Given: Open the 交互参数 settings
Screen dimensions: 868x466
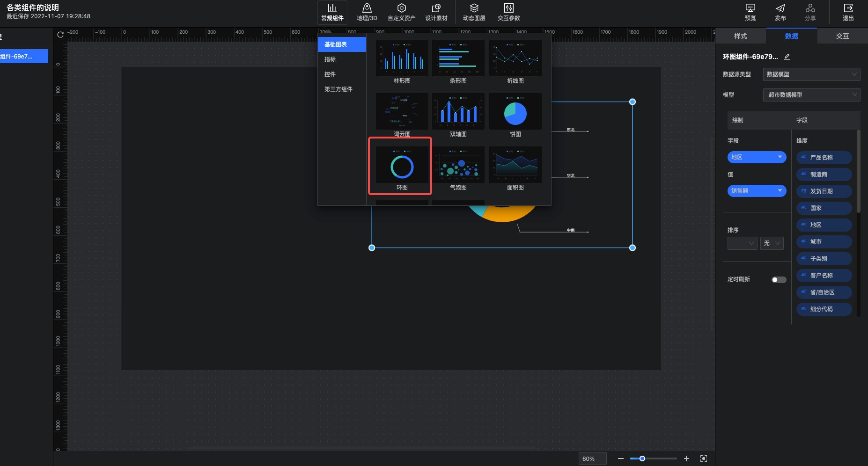Looking at the screenshot, I should [x=508, y=13].
